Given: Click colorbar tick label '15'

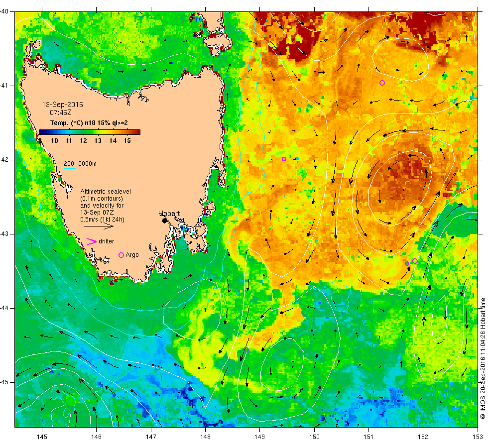Looking at the screenshot, I should (127, 141).
